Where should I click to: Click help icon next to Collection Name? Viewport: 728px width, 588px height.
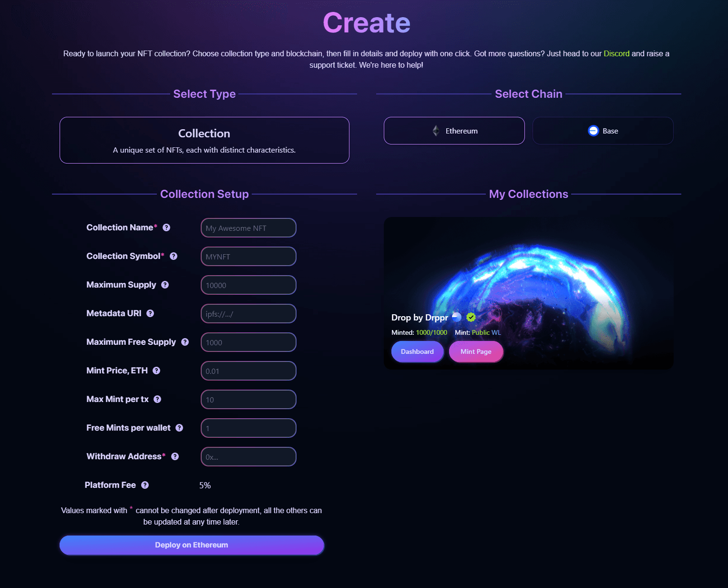coord(166,228)
